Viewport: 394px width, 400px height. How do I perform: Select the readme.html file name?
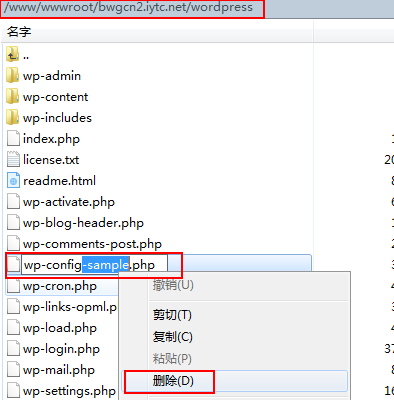click(59, 181)
